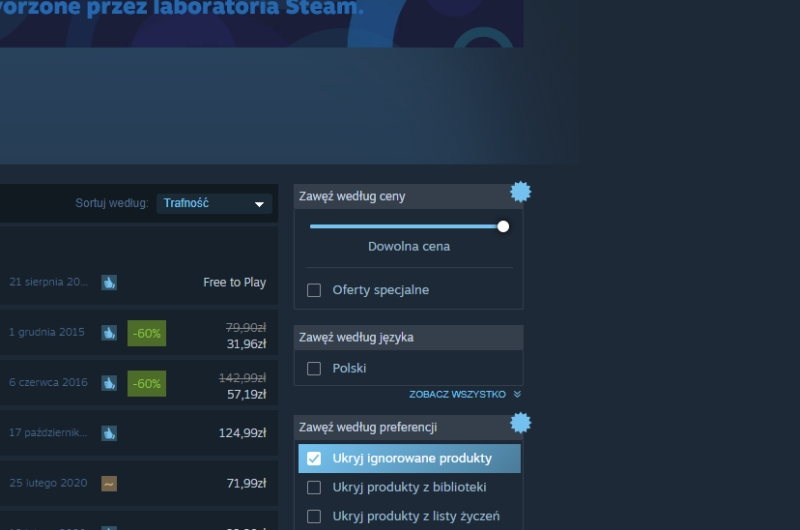800x530 pixels.
Task: Collapse the Zawęź według języka section header
Action: coord(408,337)
